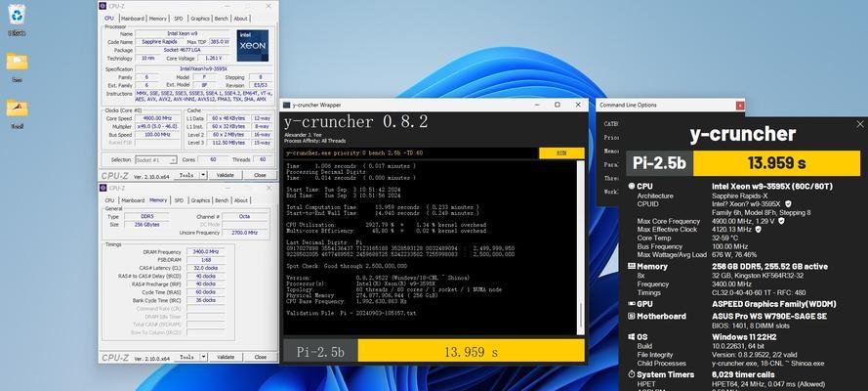Click verified shield beside 4120.13 MHz
The width and height of the screenshot is (868, 391).
pyautogui.click(x=758, y=230)
